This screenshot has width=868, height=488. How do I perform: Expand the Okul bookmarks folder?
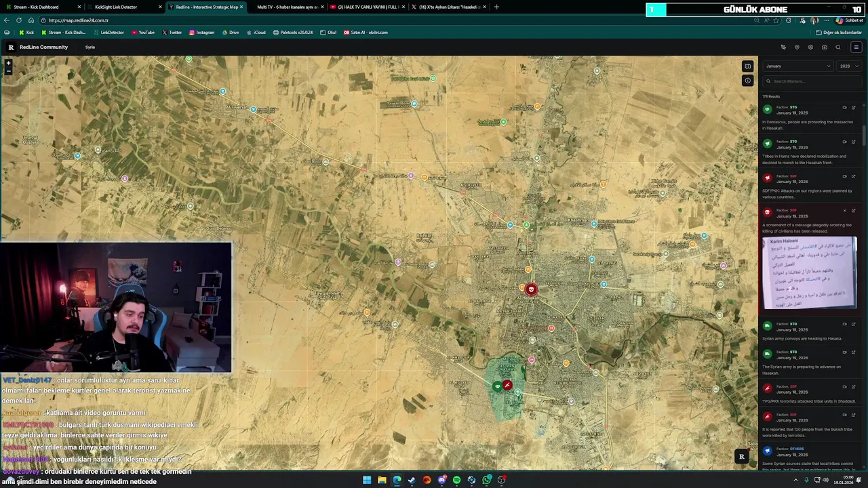tap(328, 33)
